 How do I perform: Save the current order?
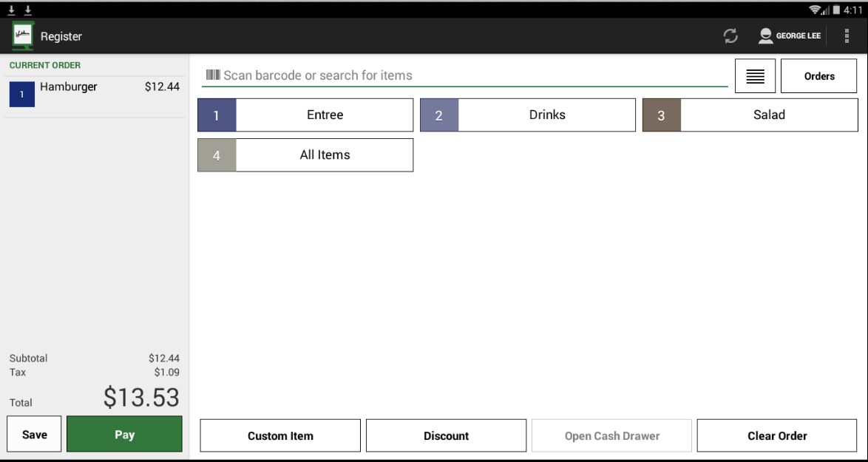[x=34, y=435]
